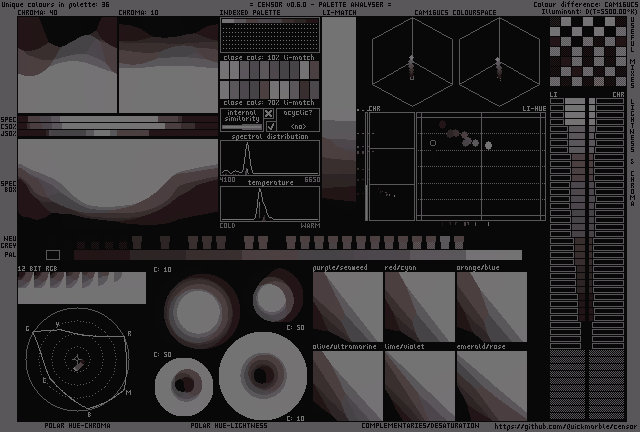Select the emerald/rose complementary tile
The width and height of the screenshot is (640, 432).
pyautogui.click(x=491, y=385)
